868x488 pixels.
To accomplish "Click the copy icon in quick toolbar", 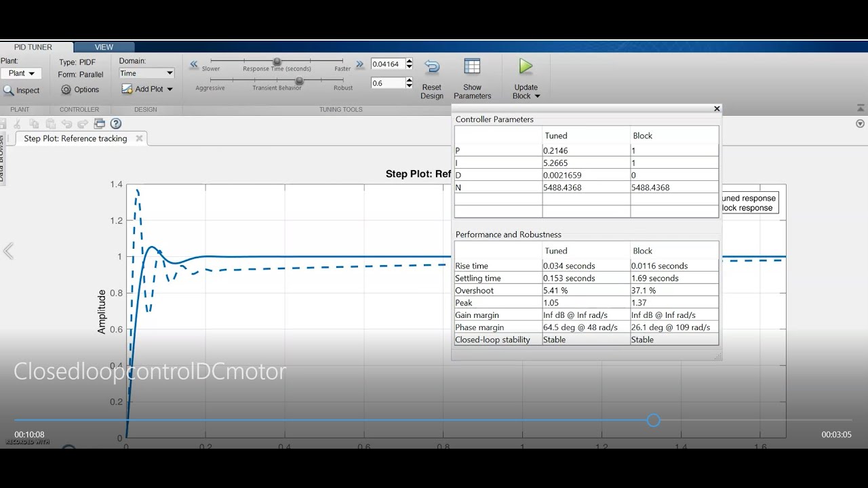I will (34, 123).
